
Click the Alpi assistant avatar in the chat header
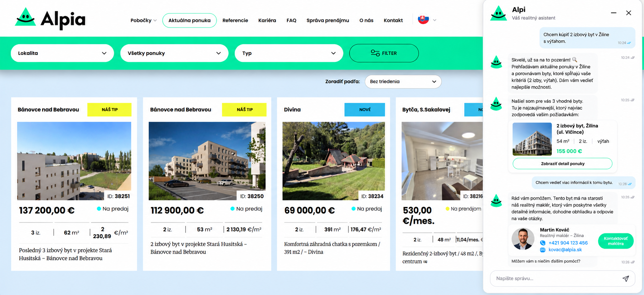[x=498, y=13]
